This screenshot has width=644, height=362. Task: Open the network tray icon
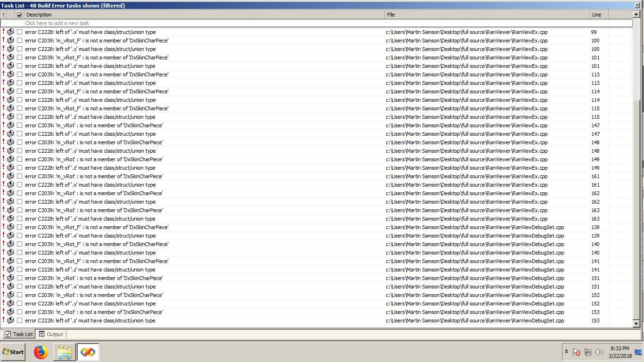587,352
